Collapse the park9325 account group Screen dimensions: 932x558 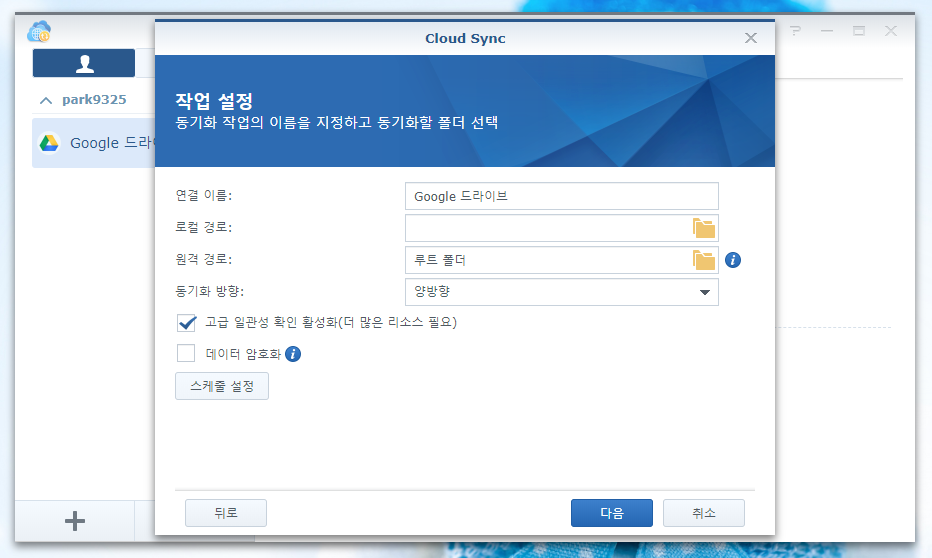(x=45, y=101)
